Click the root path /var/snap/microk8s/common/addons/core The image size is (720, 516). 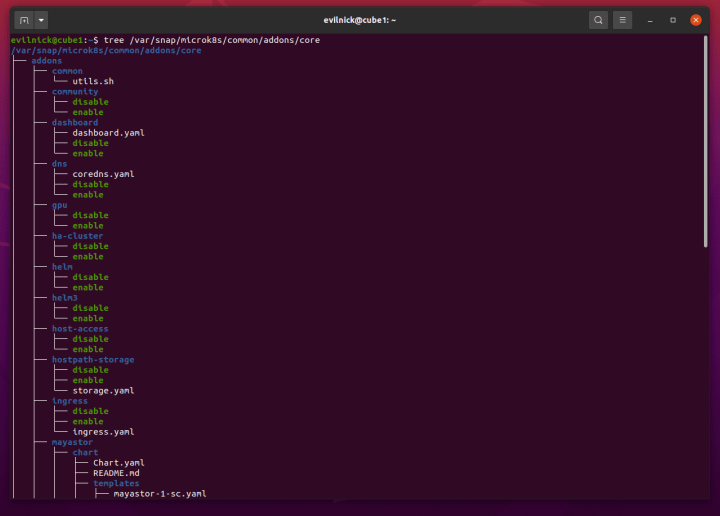(x=106, y=50)
